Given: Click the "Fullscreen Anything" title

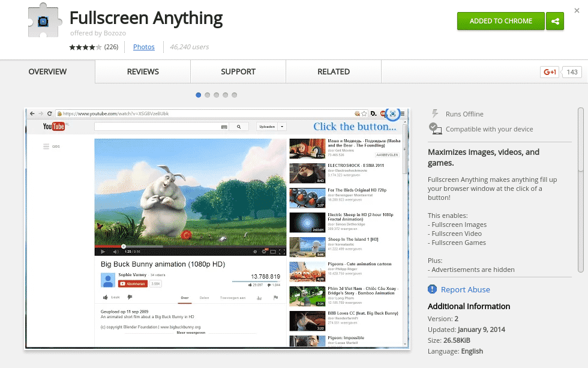Looking at the screenshot, I should pos(146,18).
